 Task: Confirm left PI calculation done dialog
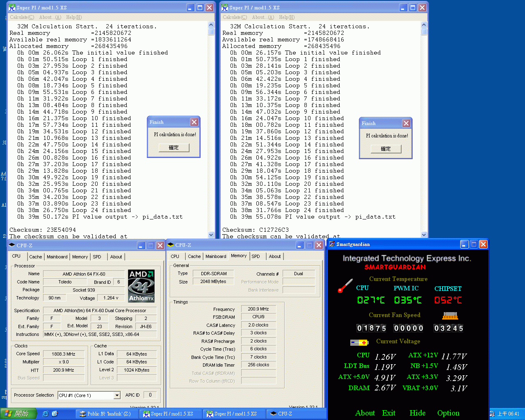coord(174,148)
